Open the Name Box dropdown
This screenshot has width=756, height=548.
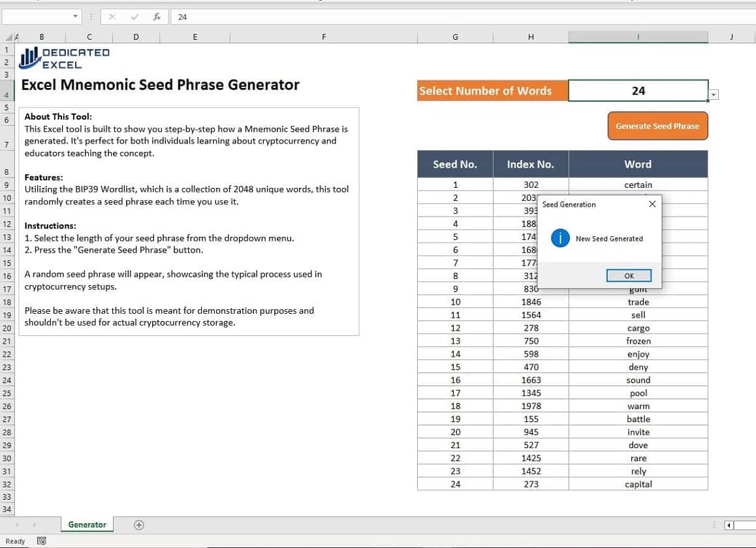(x=74, y=16)
